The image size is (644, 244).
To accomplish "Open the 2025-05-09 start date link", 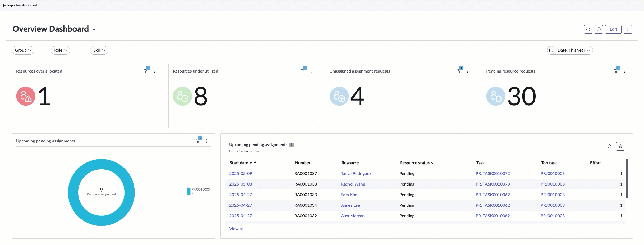I will (x=240, y=174).
